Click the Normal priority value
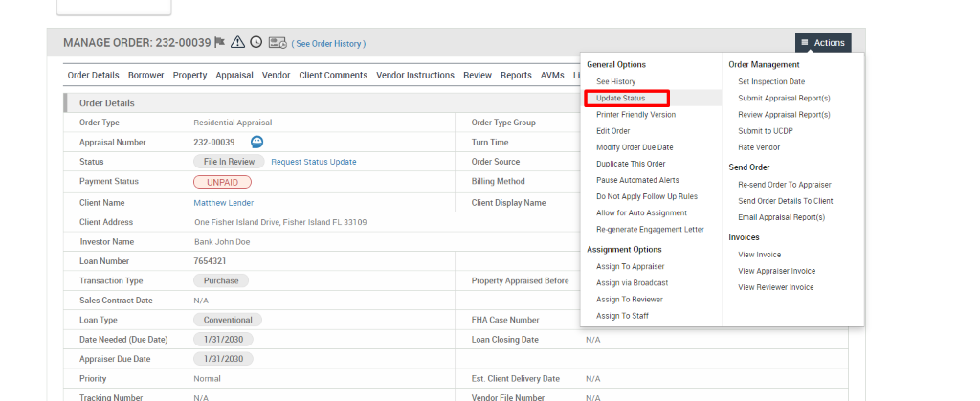Viewport: 980px width, 401px height. pyautogui.click(x=207, y=379)
